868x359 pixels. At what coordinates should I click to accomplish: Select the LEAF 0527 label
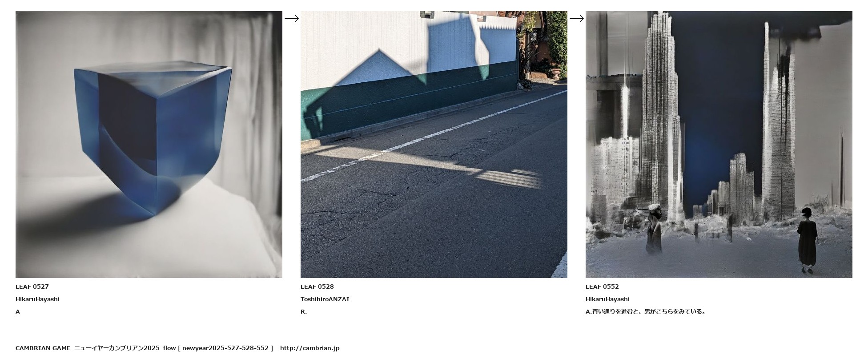[x=32, y=286]
